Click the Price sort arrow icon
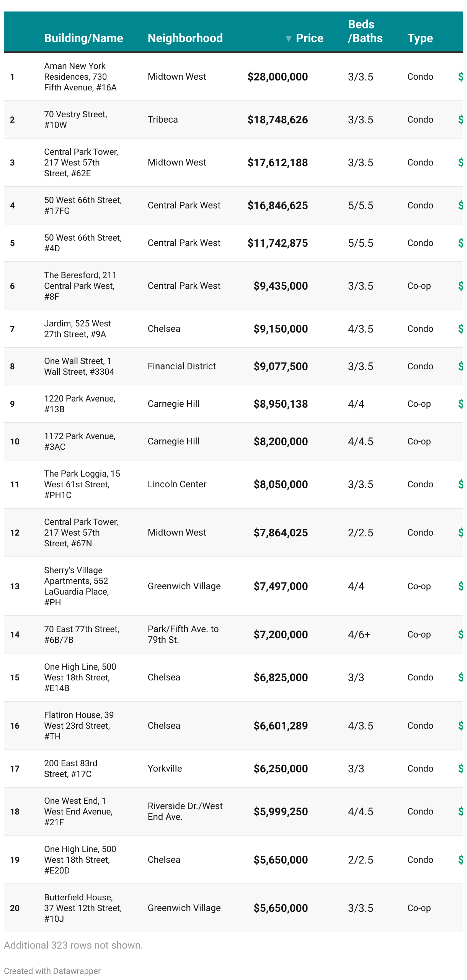Viewport: 467px width, 980px height. coord(288,39)
